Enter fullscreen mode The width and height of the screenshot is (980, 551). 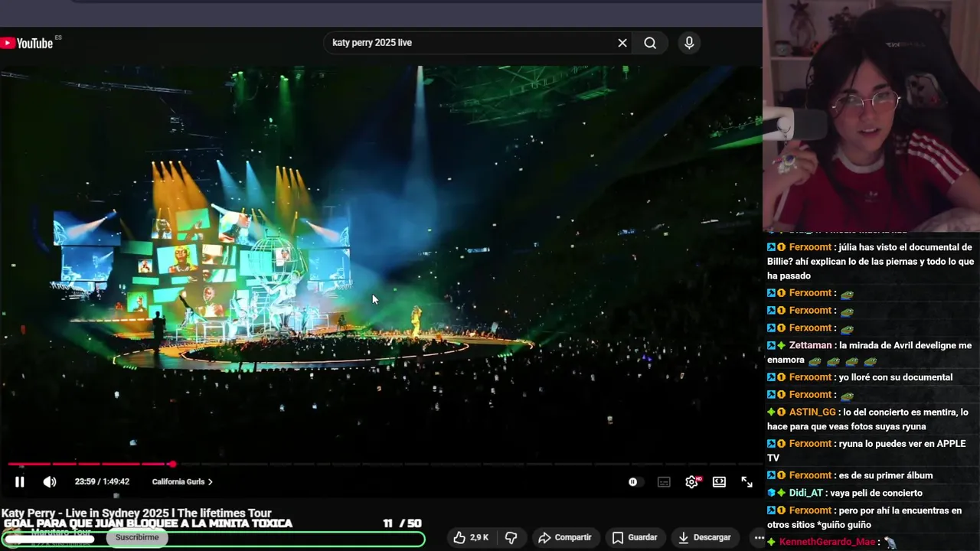click(746, 482)
